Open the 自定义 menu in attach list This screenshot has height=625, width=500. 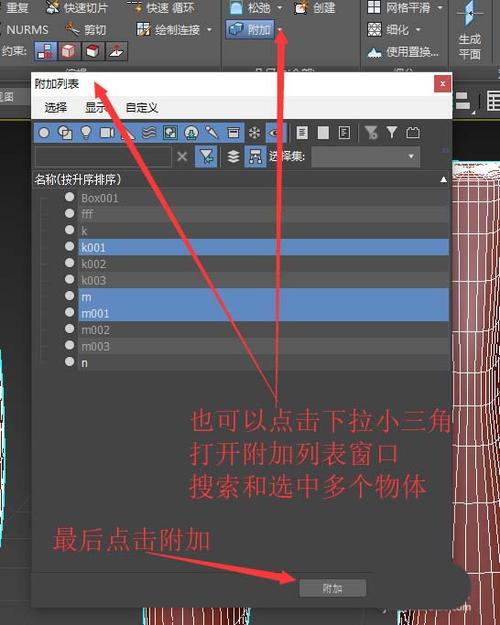(x=142, y=108)
